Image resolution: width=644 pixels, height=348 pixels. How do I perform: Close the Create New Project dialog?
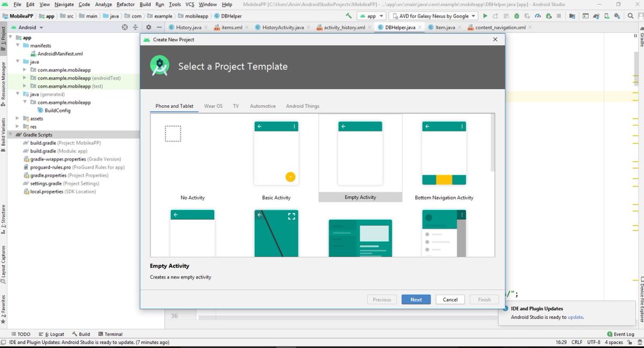(x=495, y=39)
